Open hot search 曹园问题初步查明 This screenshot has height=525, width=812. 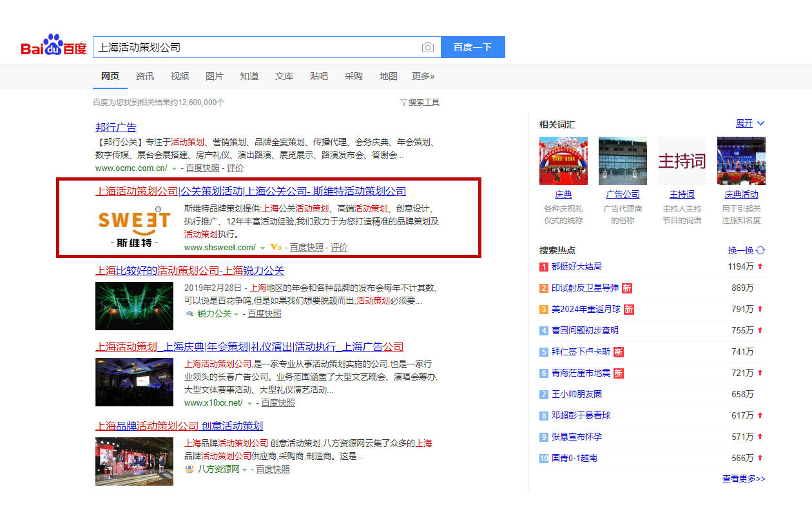585,330
